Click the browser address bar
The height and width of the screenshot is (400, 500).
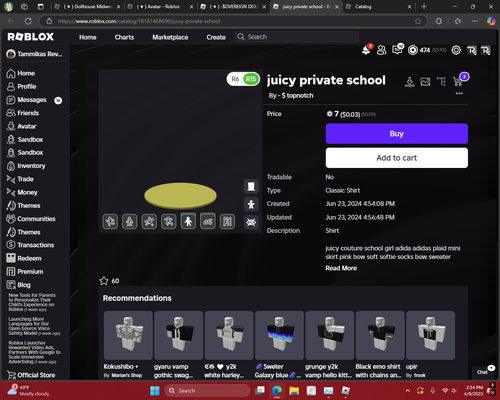[x=233, y=21]
